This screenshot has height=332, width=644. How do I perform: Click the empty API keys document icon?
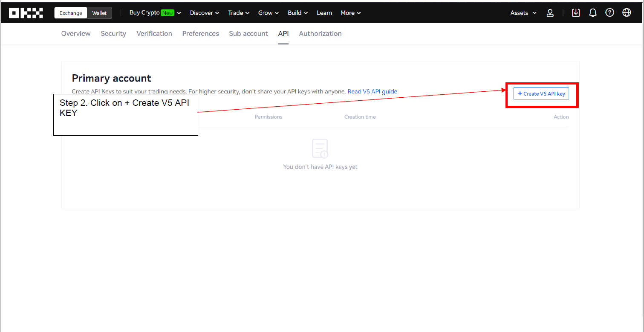[x=320, y=149]
